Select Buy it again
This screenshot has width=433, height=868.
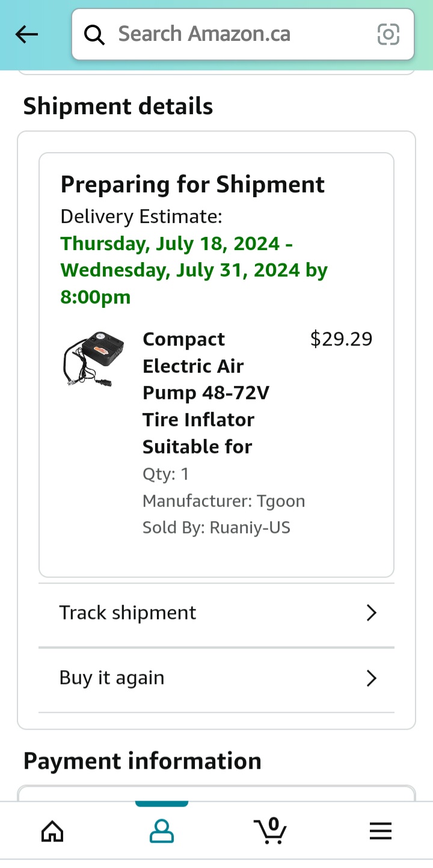[x=111, y=678]
